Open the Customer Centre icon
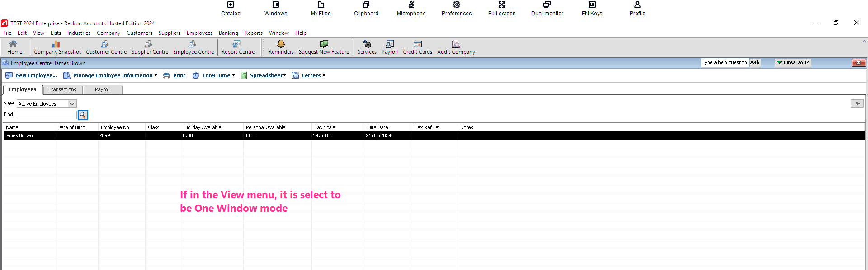Screen dimensions: 868x270 coord(106,47)
